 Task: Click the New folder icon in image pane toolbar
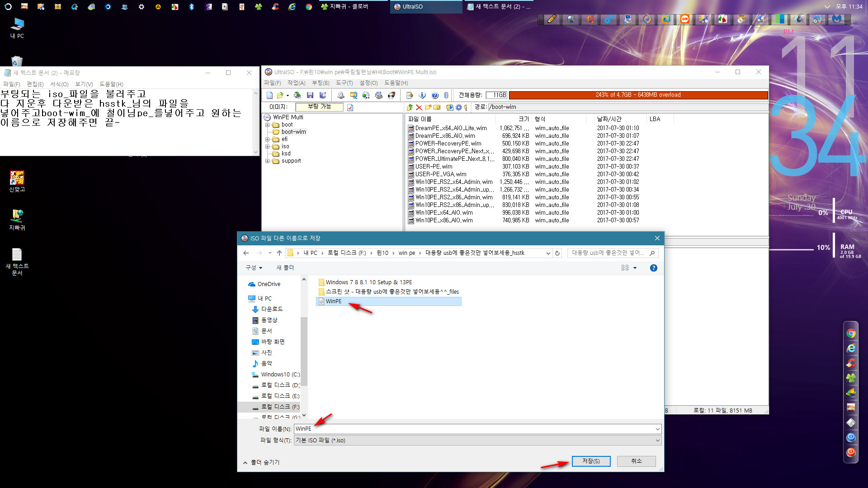[428, 107]
